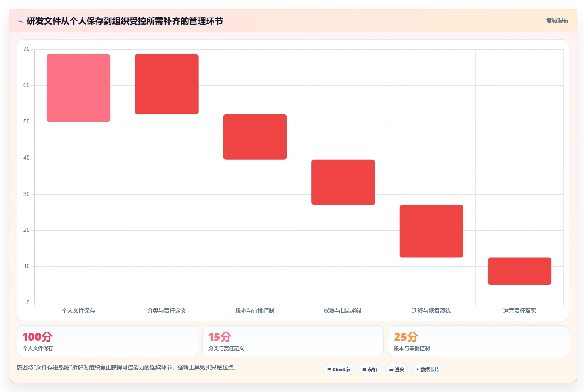The width and height of the screenshot is (586, 392).
Task: Click the red 运营责任落实 waterfall bar
Action: (x=519, y=271)
